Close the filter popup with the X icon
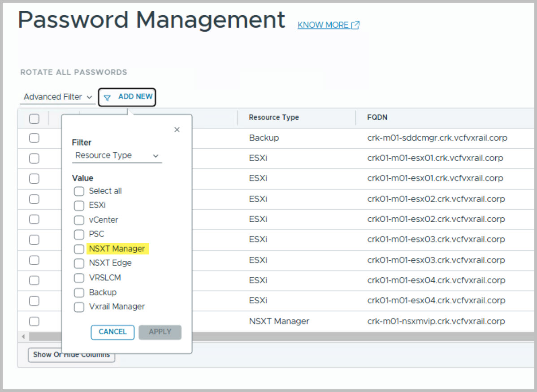537x392 pixels. (177, 130)
